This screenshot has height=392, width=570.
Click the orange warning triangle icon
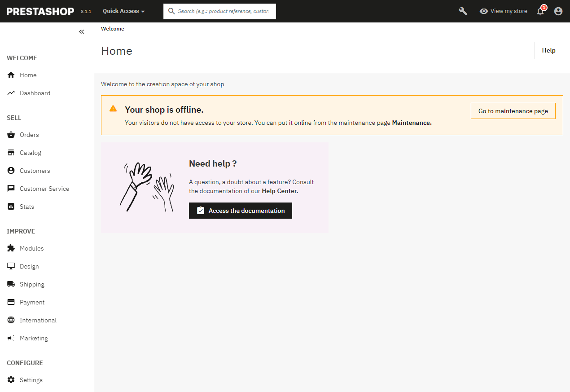point(113,109)
